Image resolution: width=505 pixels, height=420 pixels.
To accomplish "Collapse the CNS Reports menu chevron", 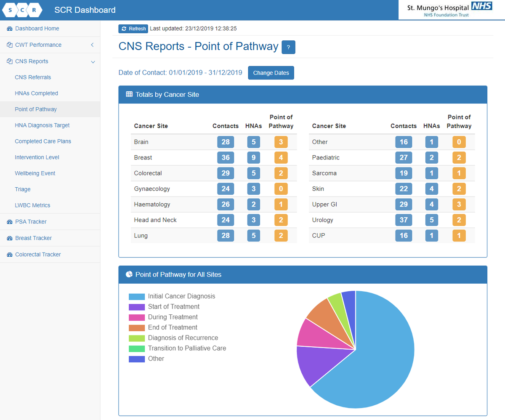I will (93, 62).
